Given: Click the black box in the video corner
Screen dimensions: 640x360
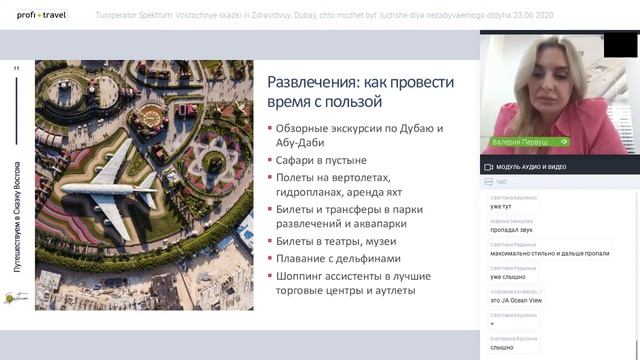Looking at the screenshot, I should pos(620,46).
